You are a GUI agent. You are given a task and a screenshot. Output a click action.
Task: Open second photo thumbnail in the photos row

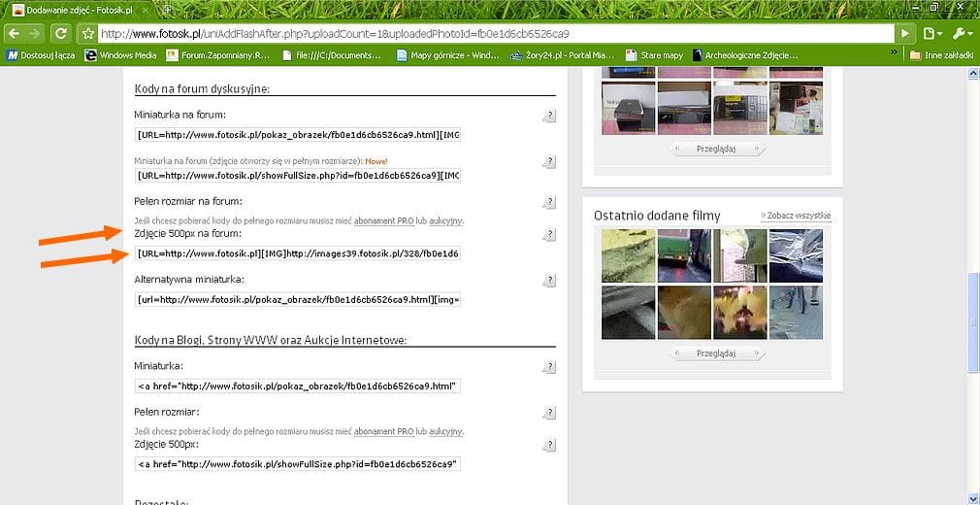684,108
